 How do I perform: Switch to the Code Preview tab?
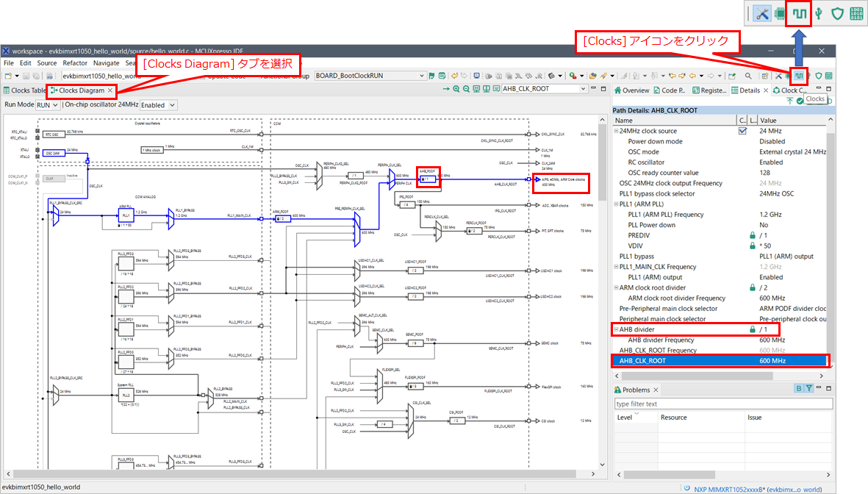[x=670, y=90]
